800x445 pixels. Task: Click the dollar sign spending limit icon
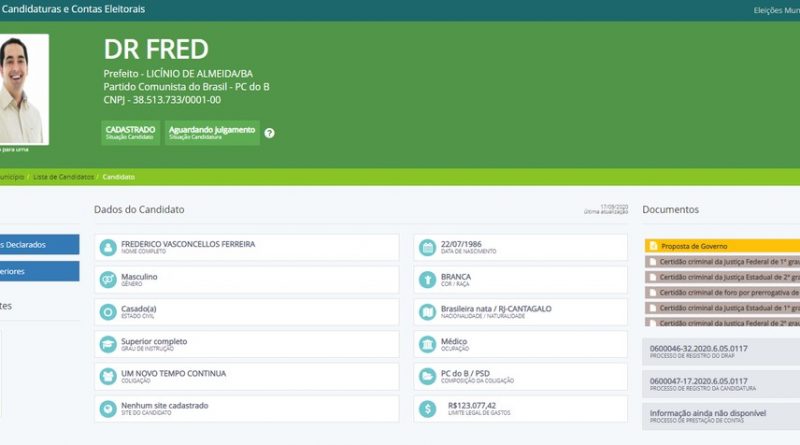pyautogui.click(x=427, y=409)
